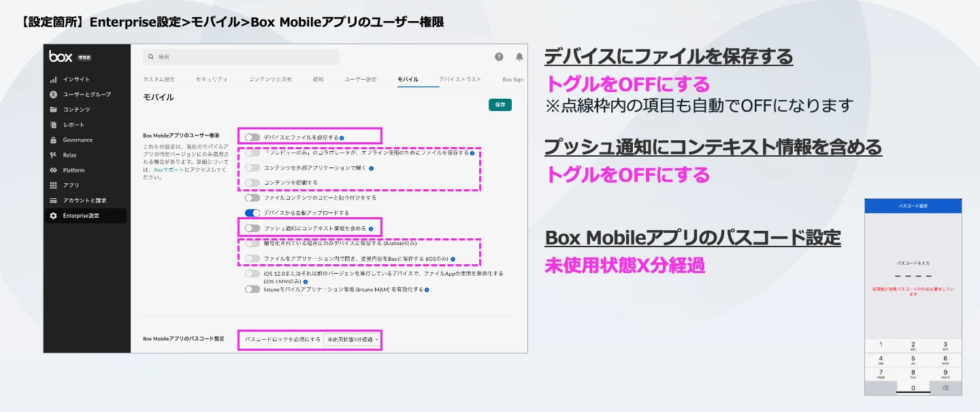Info icon after iOSのみ file open option
This screenshot has width=980, height=412.
[453, 259]
